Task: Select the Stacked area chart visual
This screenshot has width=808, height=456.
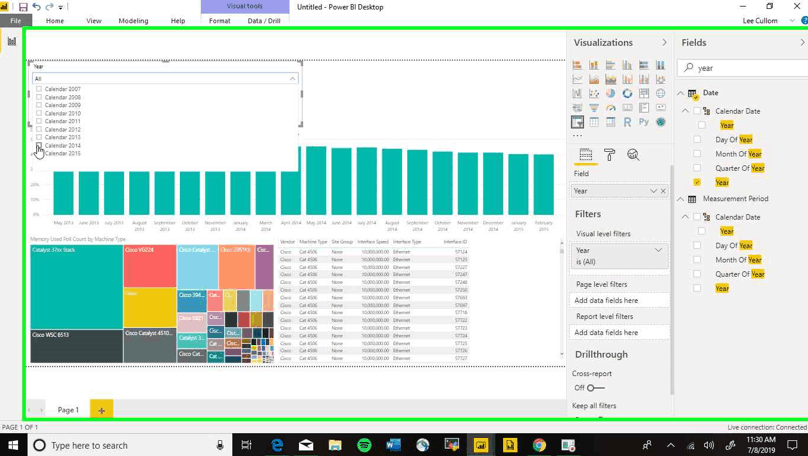Action: 611,79
